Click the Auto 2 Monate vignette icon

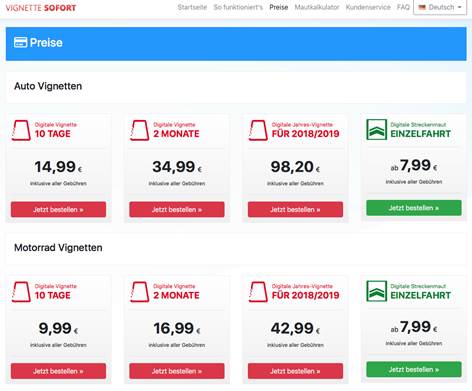point(140,130)
